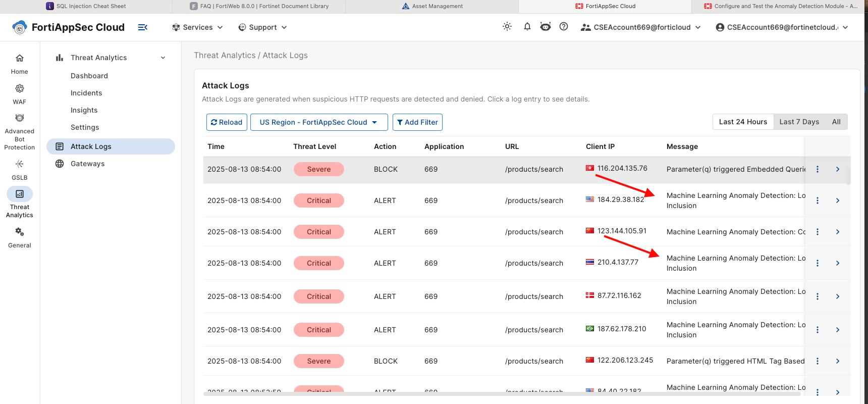Expand log details for 123.144.105.91 row

[x=838, y=232]
